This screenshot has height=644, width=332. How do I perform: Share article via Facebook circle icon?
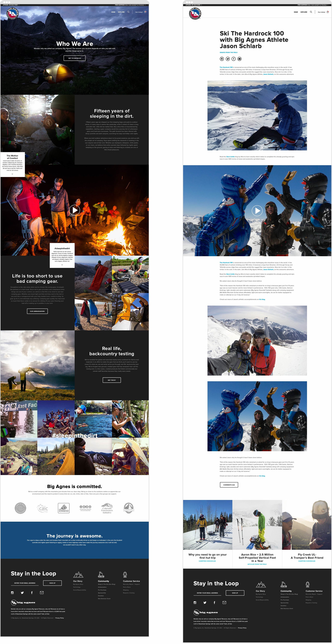click(234, 59)
